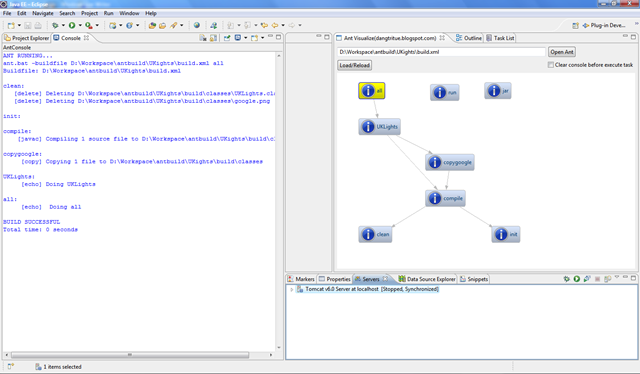Click the green Run toolbar icon
640x374 pixels.
[72, 25]
